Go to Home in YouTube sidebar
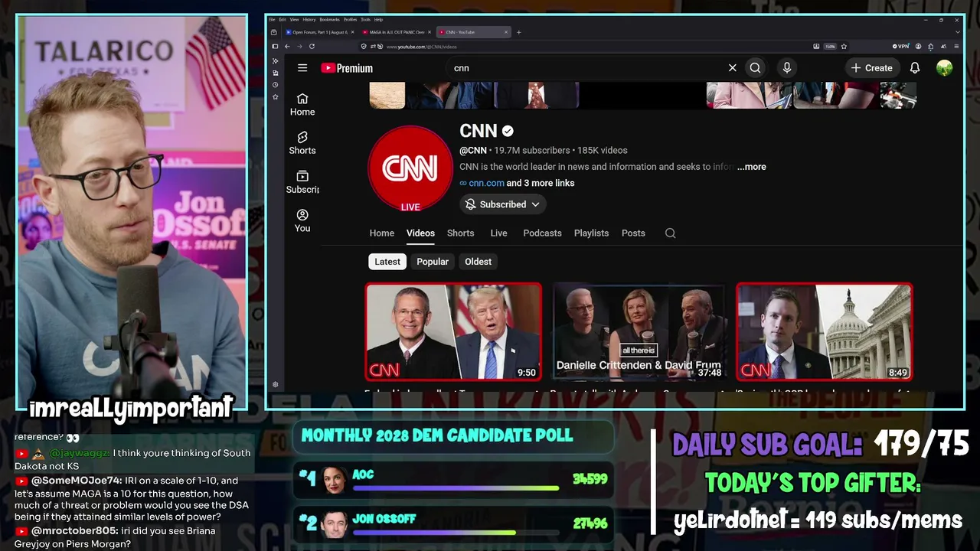This screenshot has height=551, width=980. pos(302,105)
